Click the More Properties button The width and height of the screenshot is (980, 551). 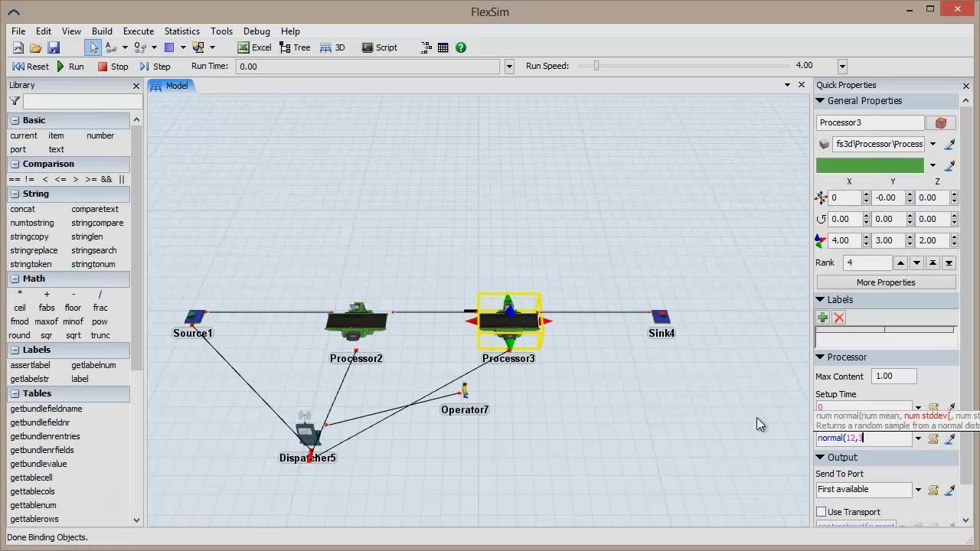(x=886, y=282)
